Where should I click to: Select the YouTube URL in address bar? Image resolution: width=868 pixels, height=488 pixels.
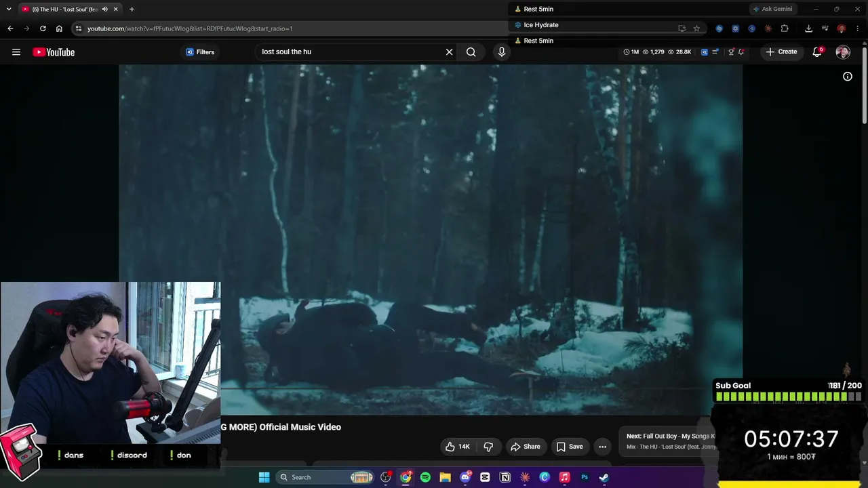coord(190,28)
